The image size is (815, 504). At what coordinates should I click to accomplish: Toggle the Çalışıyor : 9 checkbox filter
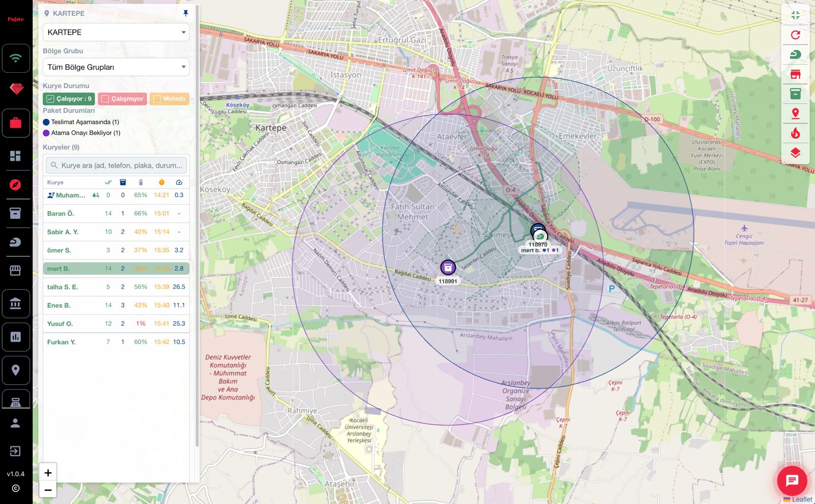(69, 99)
